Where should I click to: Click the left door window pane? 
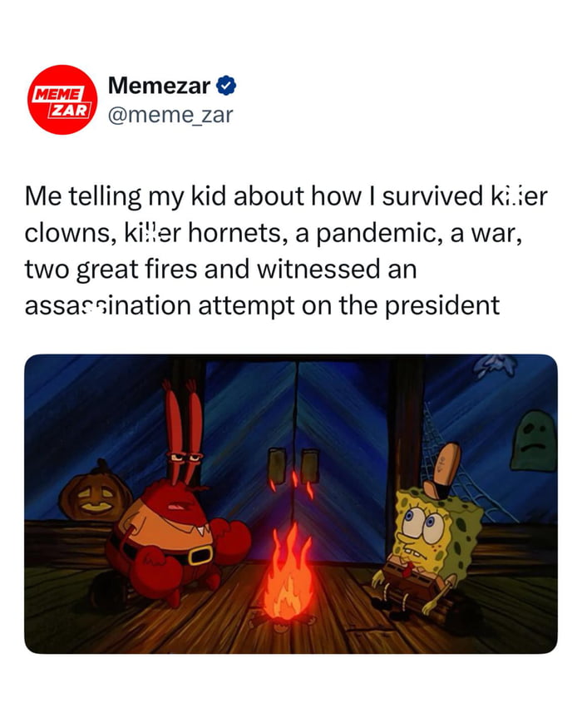(278, 464)
